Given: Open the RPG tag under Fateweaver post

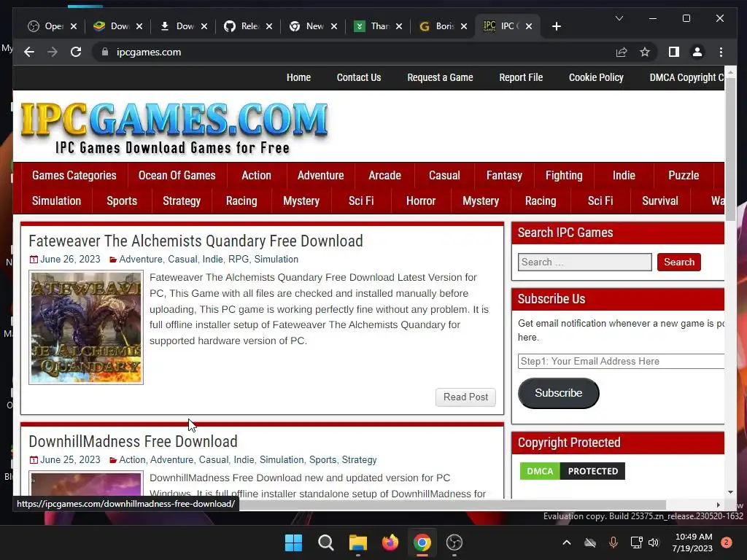Looking at the screenshot, I should coord(239,259).
